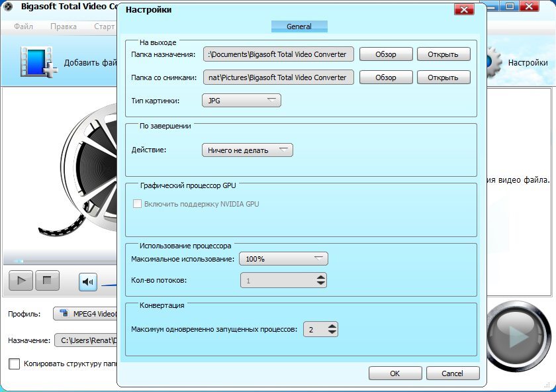Maximize the main Bigasoft window
Viewport: 556px width, 392px height.
coord(510,6)
